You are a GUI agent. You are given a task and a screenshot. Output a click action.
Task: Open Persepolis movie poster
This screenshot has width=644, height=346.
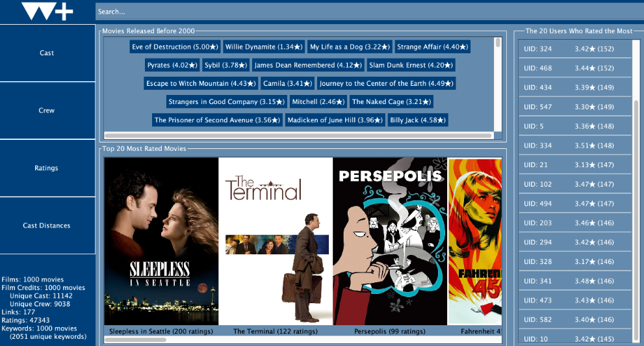(x=390, y=241)
